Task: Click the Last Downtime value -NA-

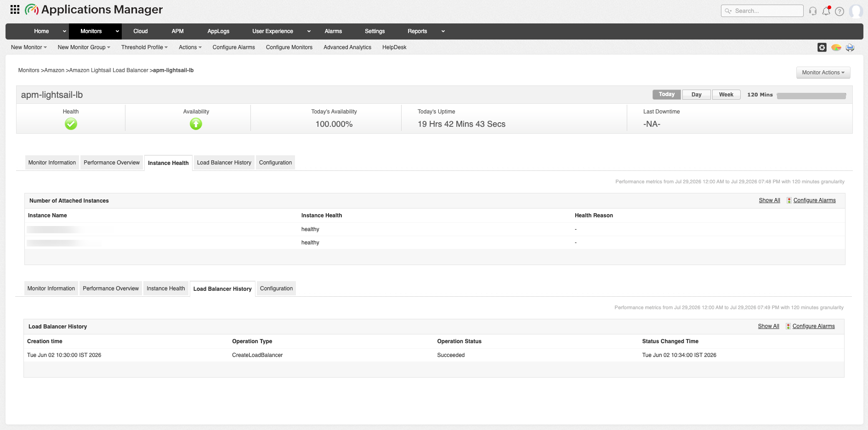Action: 652,124
